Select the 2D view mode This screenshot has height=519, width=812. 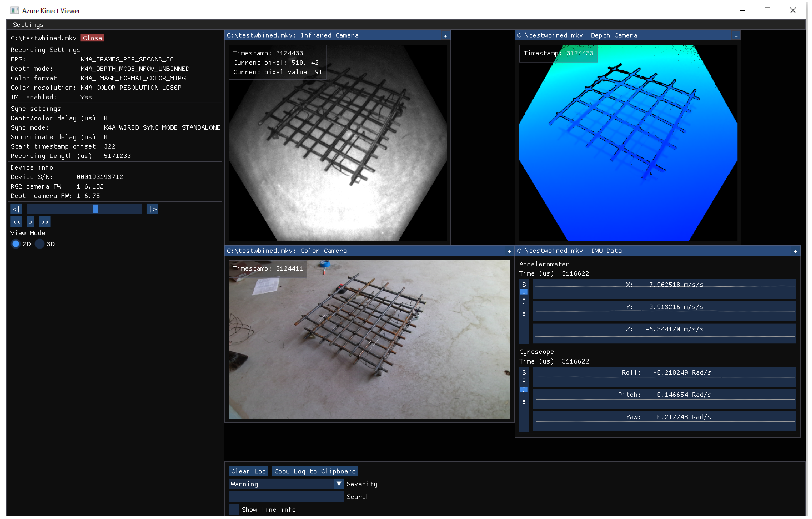(16, 244)
